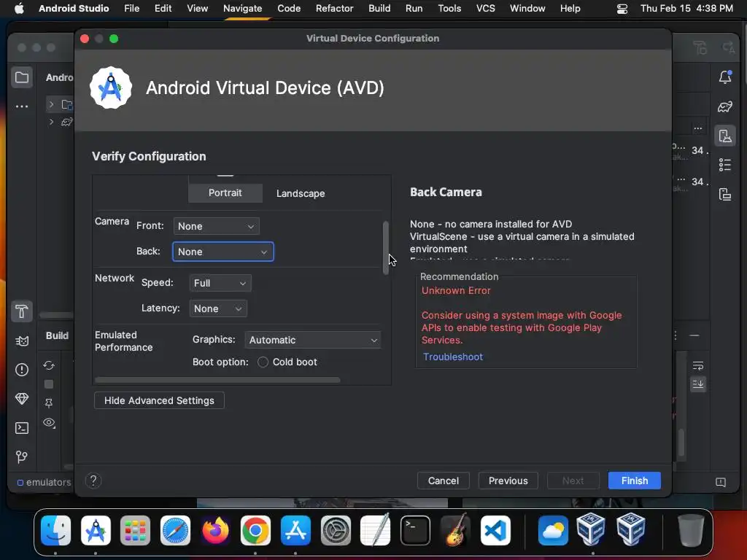Image resolution: width=747 pixels, height=560 pixels.
Task: Click the Build panel options vertical dots
Action: (675, 335)
